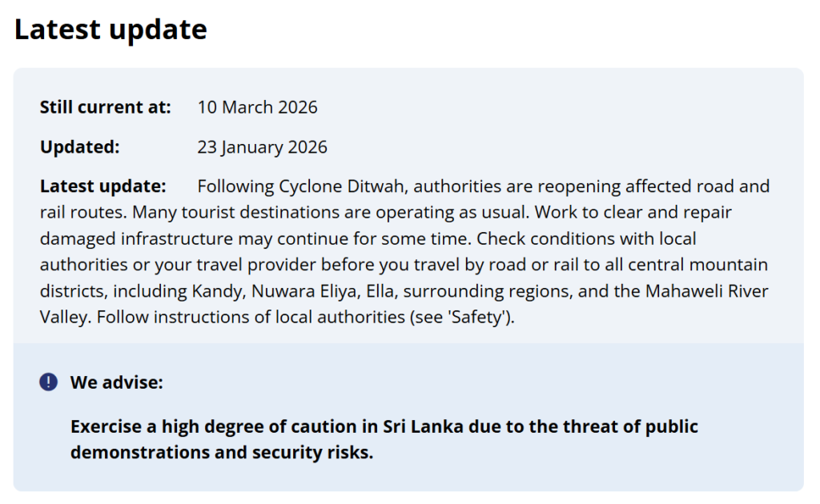
Task: Click the date 10 March 2026
Action: (x=257, y=107)
